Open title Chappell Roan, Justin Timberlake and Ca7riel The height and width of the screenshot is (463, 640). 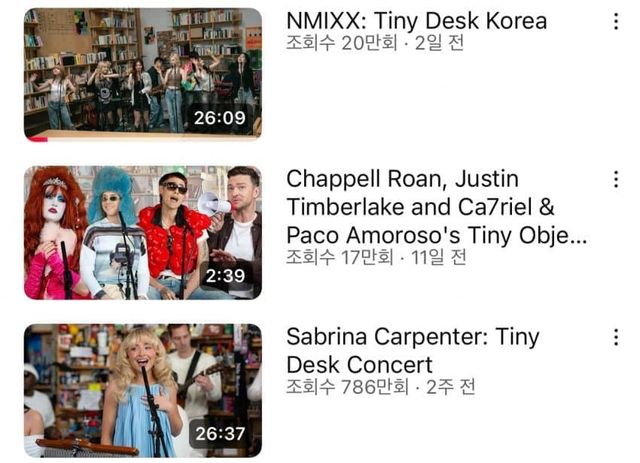coord(437,207)
